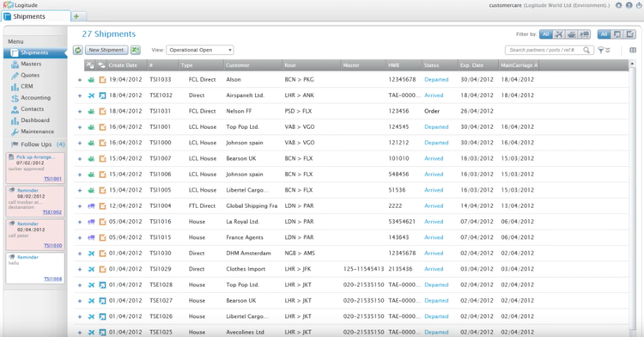Click direction arrows column header icon

pos(101,65)
